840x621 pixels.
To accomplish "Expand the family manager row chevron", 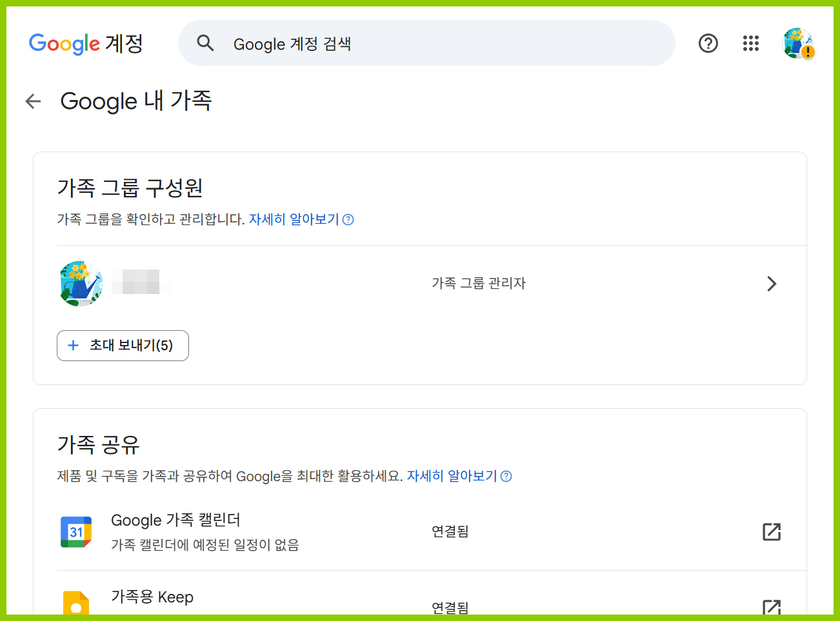I will click(x=772, y=284).
